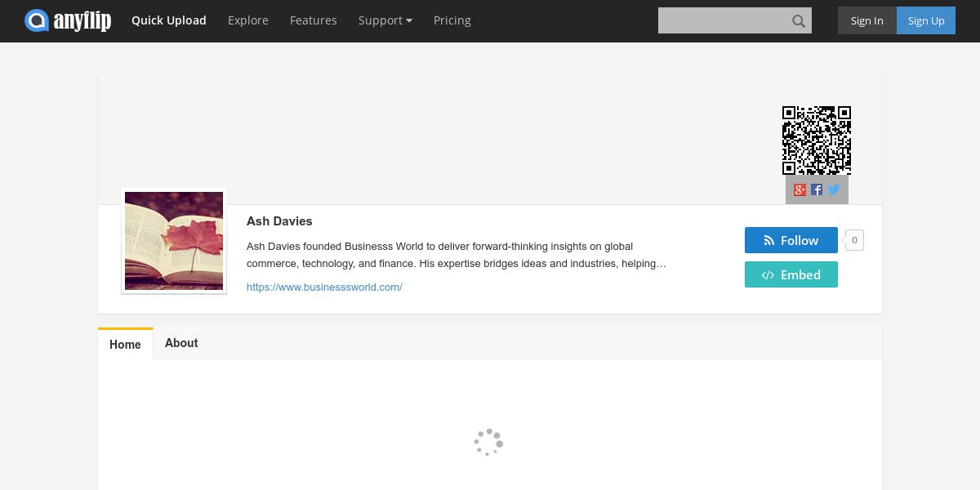Click the Sign In button

pos(867,20)
